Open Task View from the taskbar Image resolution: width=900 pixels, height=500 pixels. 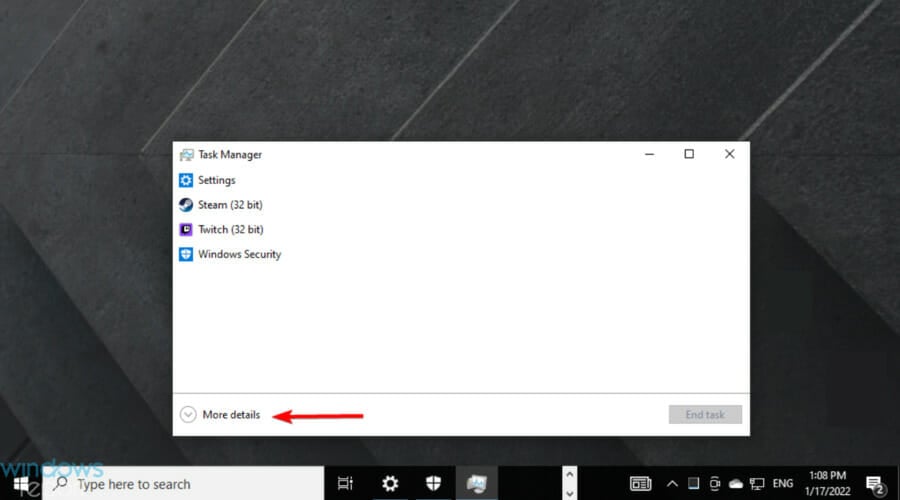tap(345, 484)
